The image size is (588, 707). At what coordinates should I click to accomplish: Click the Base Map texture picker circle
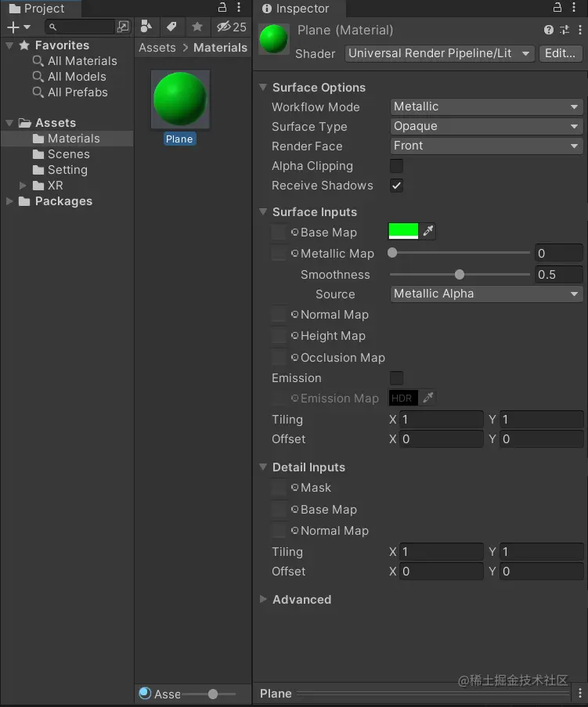pyautogui.click(x=294, y=233)
